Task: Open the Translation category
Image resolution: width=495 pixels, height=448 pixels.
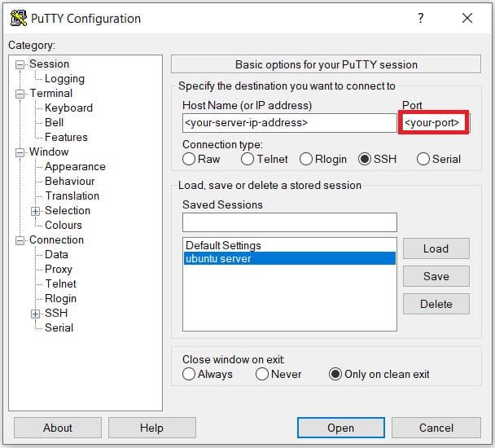Action: (72, 195)
